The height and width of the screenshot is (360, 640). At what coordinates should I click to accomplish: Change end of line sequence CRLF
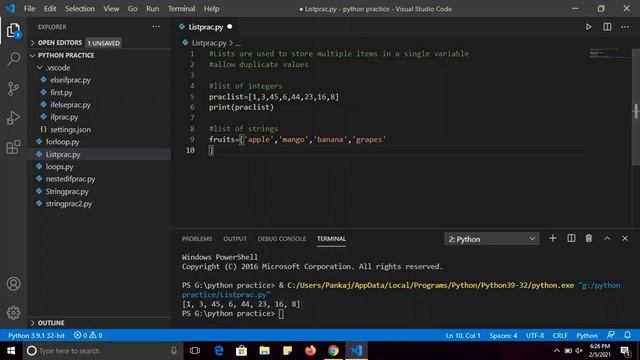(560, 336)
